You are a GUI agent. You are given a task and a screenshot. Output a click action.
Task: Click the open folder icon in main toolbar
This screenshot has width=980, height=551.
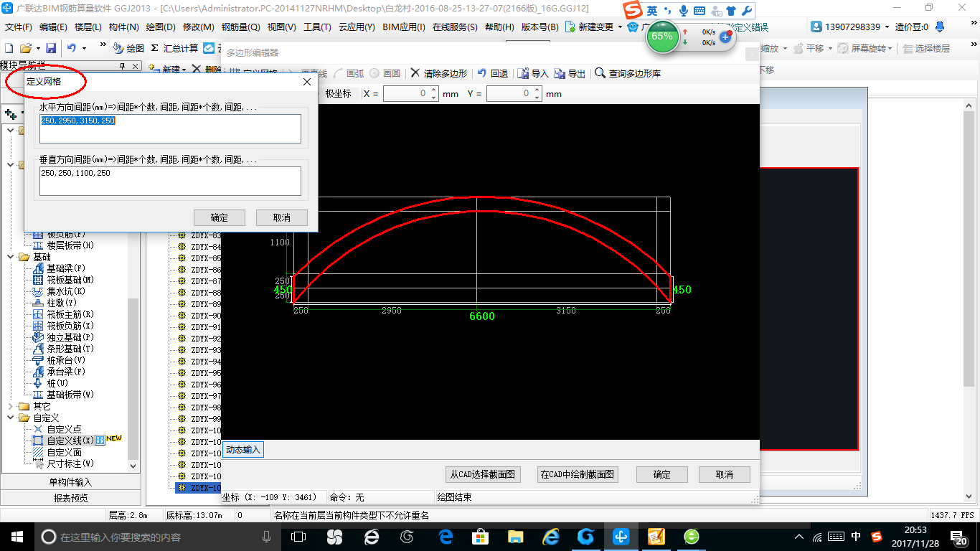coord(25,48)
